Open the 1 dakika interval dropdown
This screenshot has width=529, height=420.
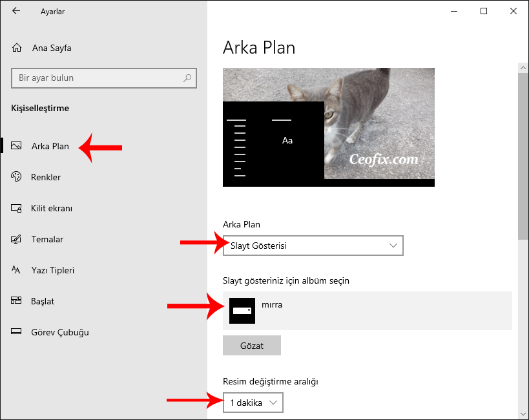pos(253,403)
